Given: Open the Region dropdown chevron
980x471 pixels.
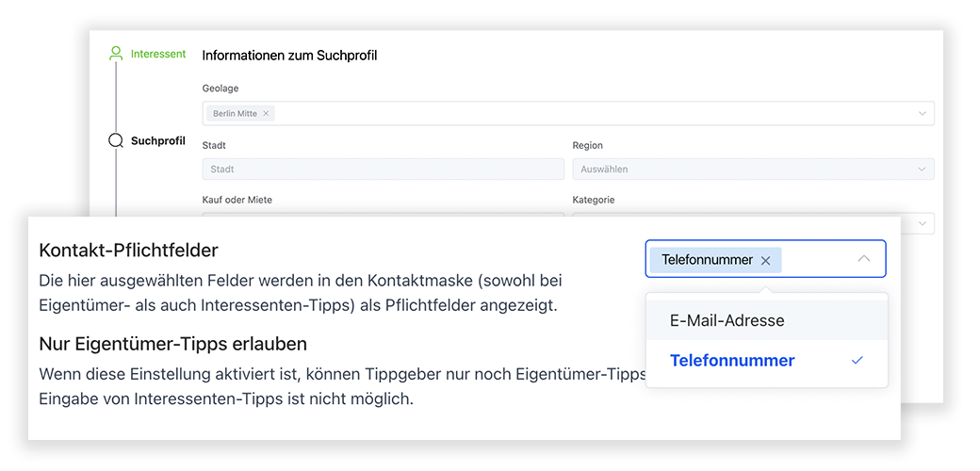Looking at the screenshot, I should (x=922, y=170).
